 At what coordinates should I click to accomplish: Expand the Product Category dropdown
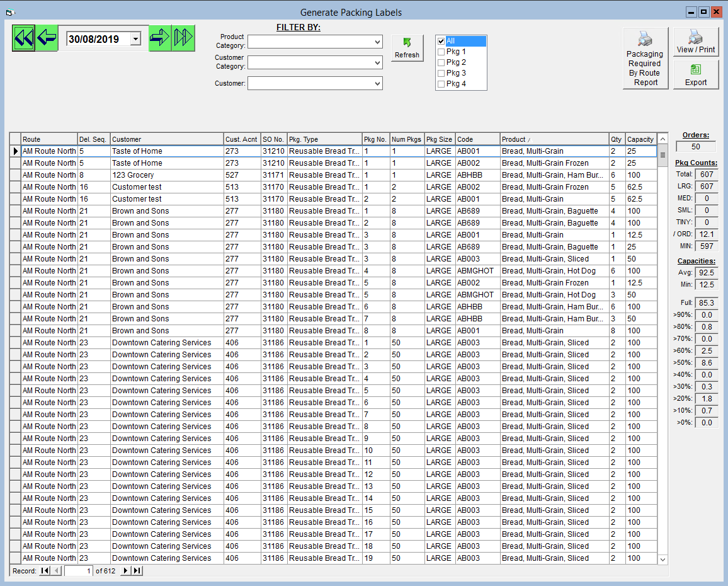pyautogui.click(x=377, y=42)
